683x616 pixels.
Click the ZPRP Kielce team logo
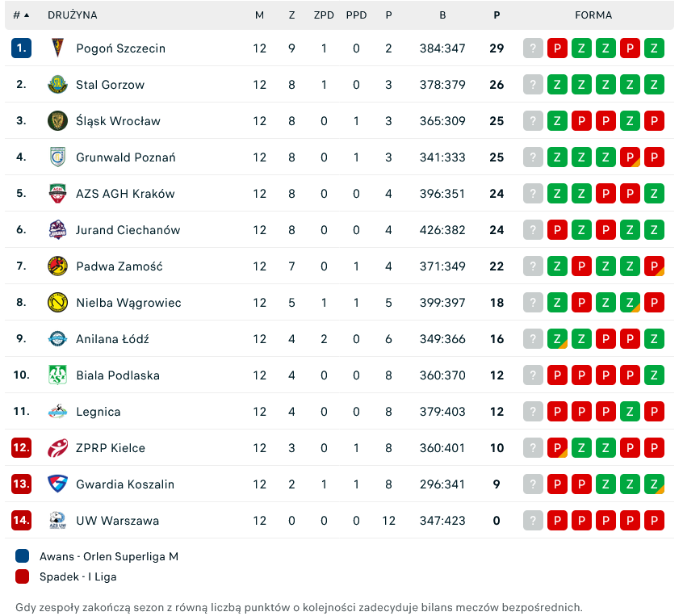click(x=57, y=448)
